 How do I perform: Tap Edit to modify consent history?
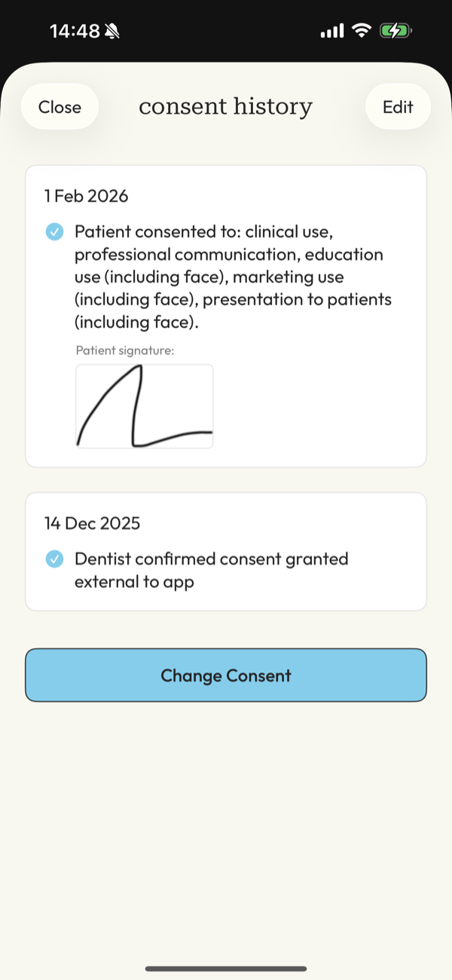tap(398, 106)
